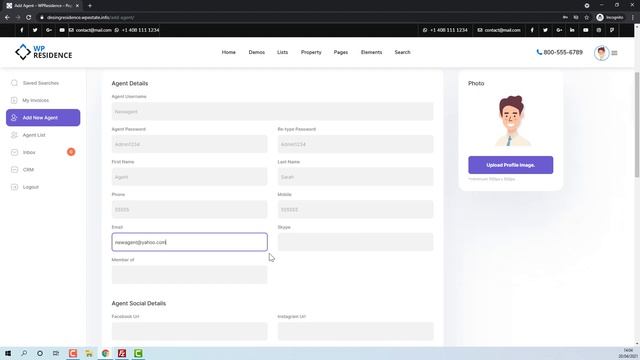This screenshot has height=360, width=640.
Task: Click the Last Name field
Action: pyautogui.click(x=356, y=177)
